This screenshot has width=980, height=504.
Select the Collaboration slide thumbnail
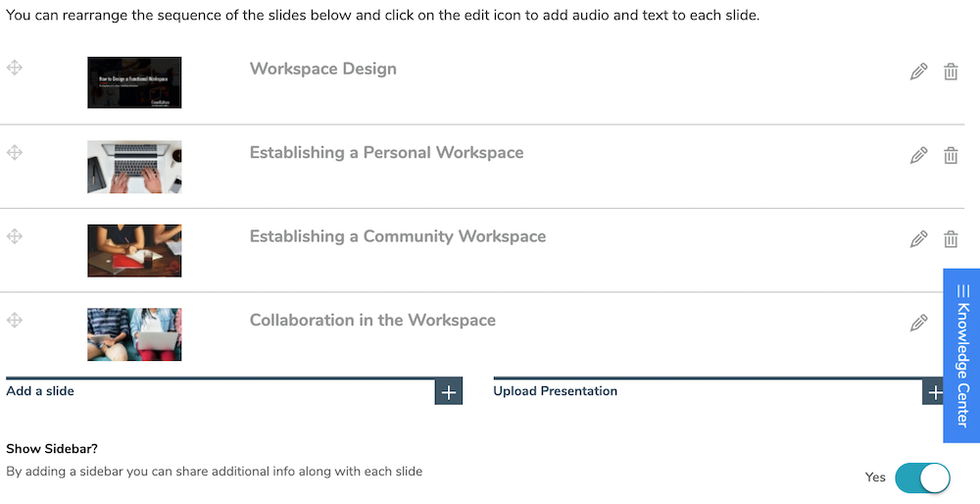(134, 334)
